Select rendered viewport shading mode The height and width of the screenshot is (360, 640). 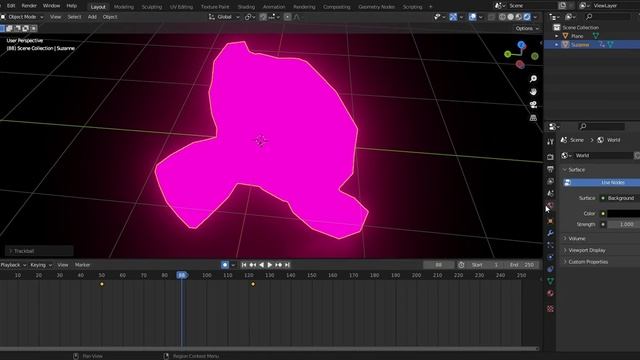point(527,17)
